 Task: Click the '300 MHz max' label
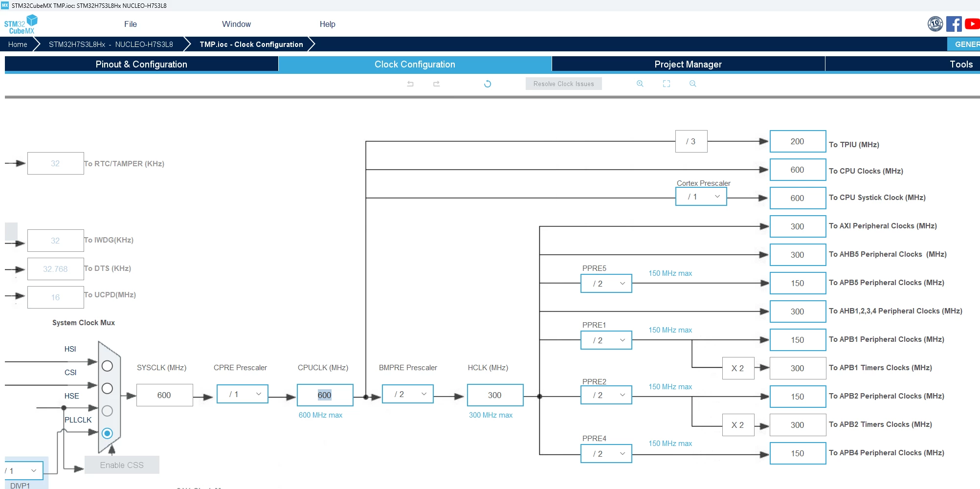point(490,415)
